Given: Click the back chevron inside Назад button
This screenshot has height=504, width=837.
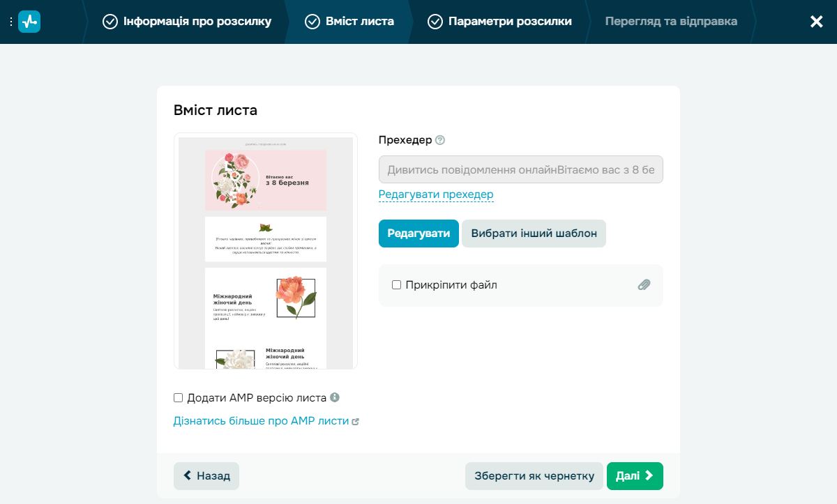Looking at the screenshot, I should coord(186,475).
